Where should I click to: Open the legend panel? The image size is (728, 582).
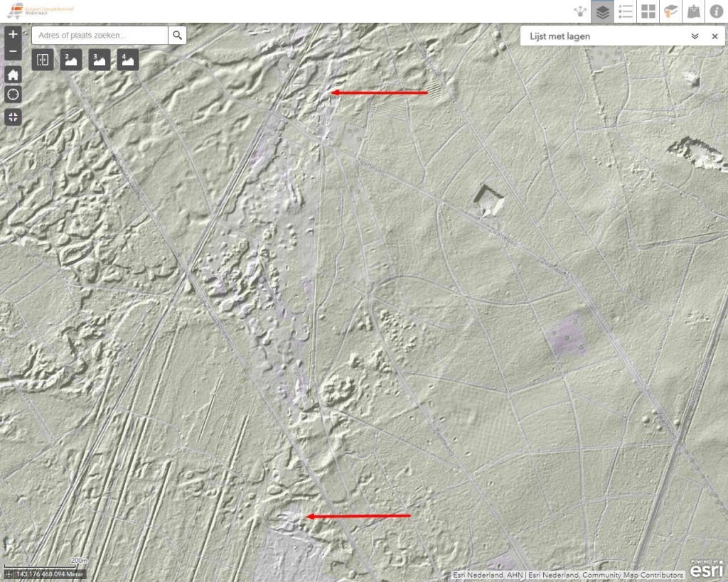[626, 11]
